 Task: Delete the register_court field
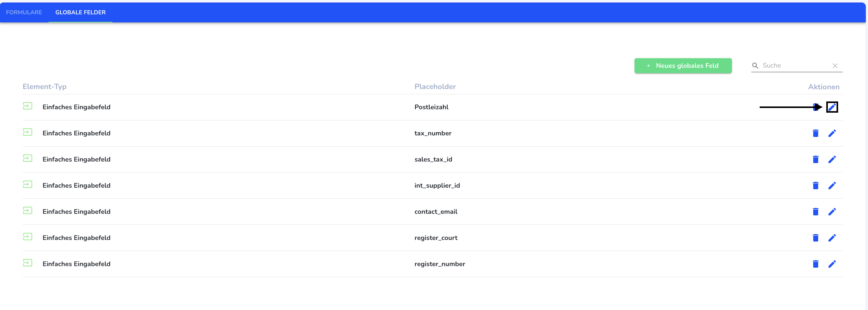[815, 238]
